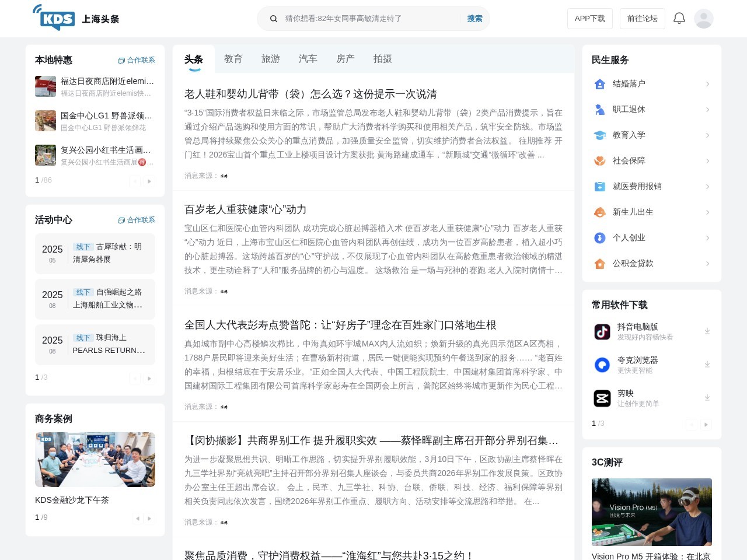Click the search magnifier icon
The image size is (747, 560).
pyautogui.click(x=273, y=19)
